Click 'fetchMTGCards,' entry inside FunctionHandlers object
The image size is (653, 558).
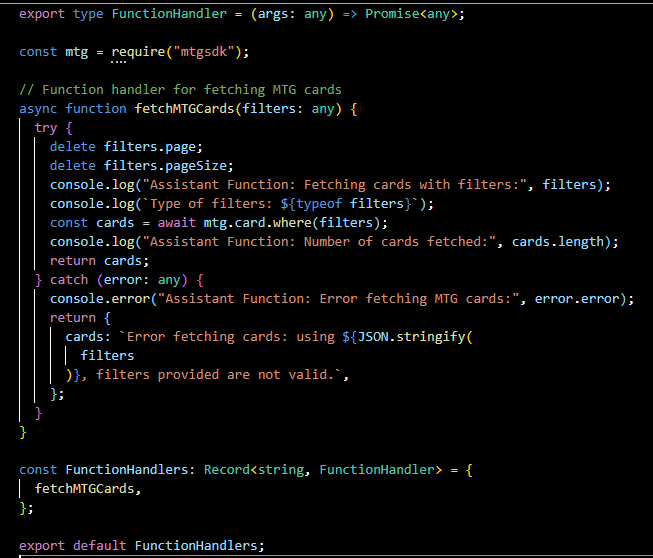pos(88,489)
